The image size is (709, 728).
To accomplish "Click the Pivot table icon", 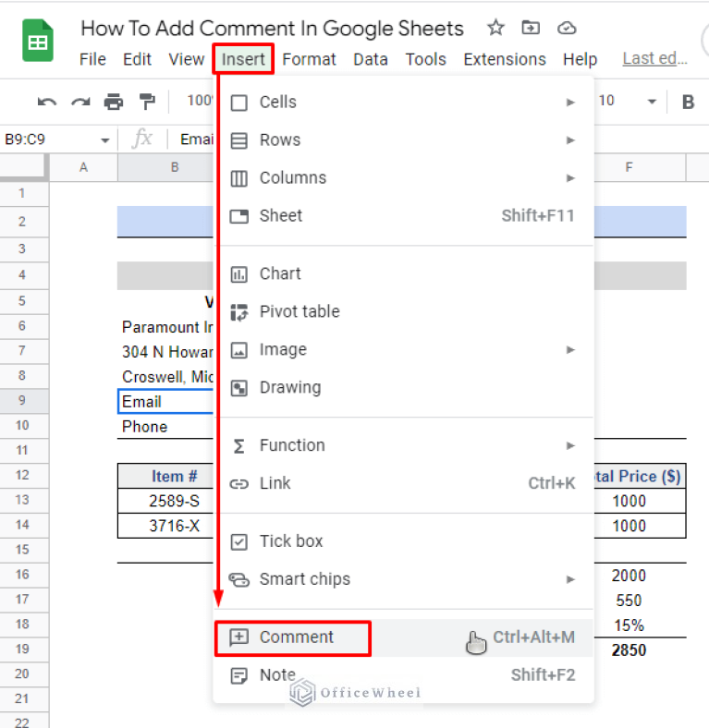I will coord(239,312).
